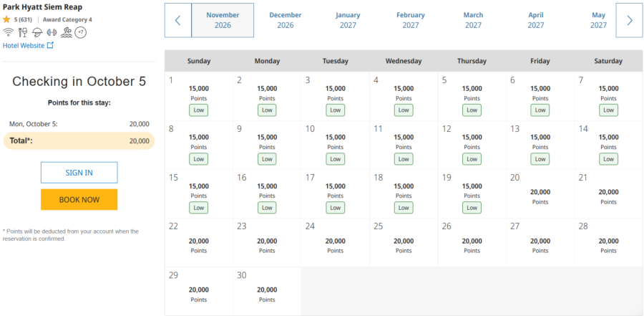Click the Low badge on November 19
The image size is (644, 316).
[x=472, y=208]
